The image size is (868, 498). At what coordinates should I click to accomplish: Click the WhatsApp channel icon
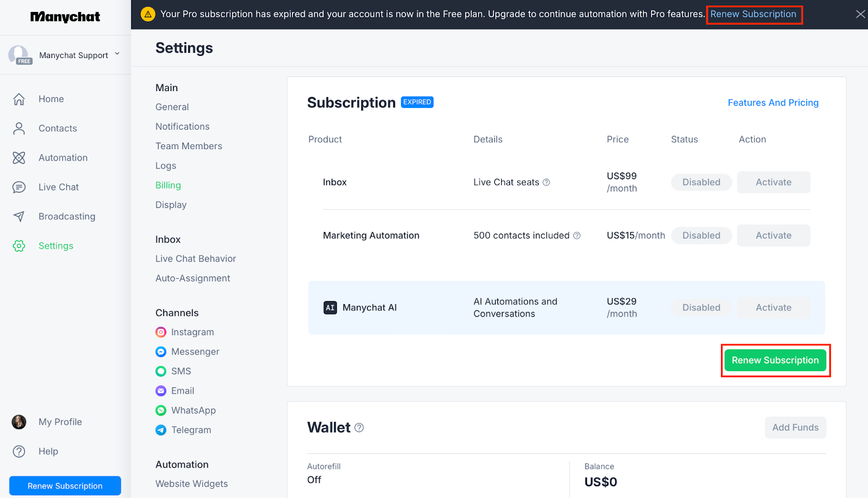point(161,410)
